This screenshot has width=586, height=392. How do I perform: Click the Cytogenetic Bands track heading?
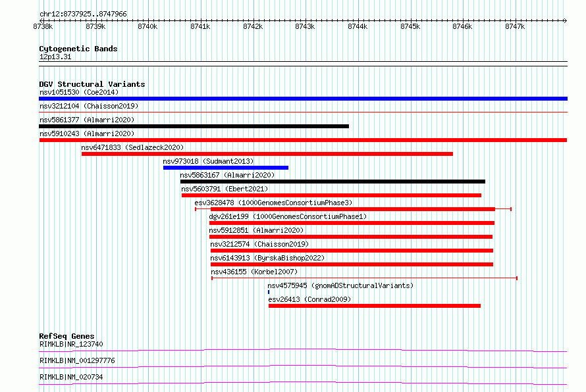pos(78,49)
